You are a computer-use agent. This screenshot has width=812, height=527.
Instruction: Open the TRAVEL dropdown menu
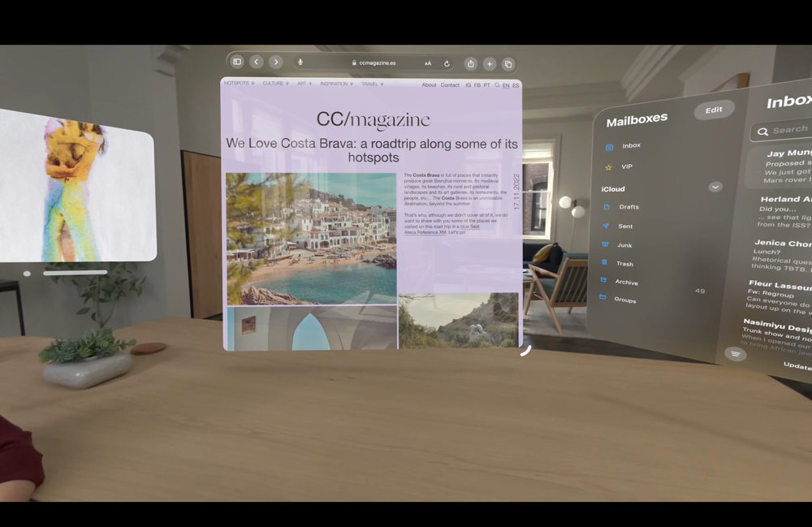(x=370, y=83)
